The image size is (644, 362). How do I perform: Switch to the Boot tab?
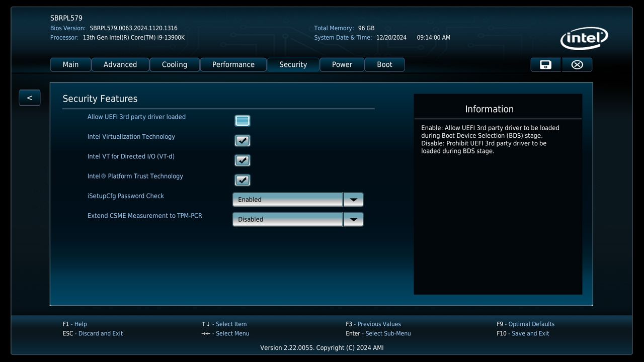click(x=384, y=64)
